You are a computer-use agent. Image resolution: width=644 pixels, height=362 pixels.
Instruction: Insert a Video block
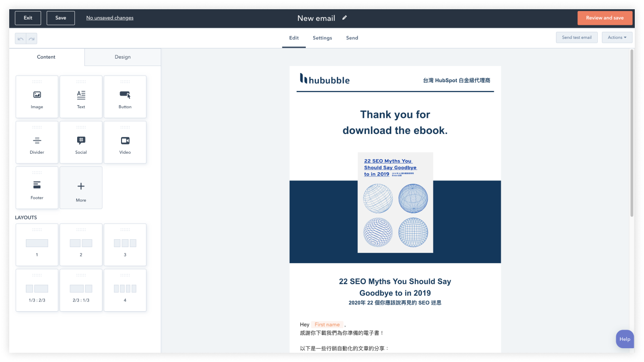(125, 142)
